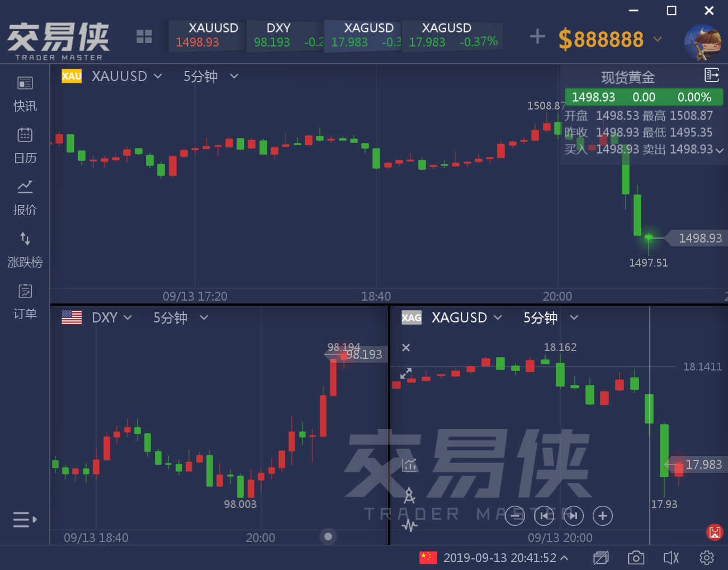The image size is (728, 570).
Task: Toggle fullscreen on the XAGUSD chart
Action: point(406,373)
